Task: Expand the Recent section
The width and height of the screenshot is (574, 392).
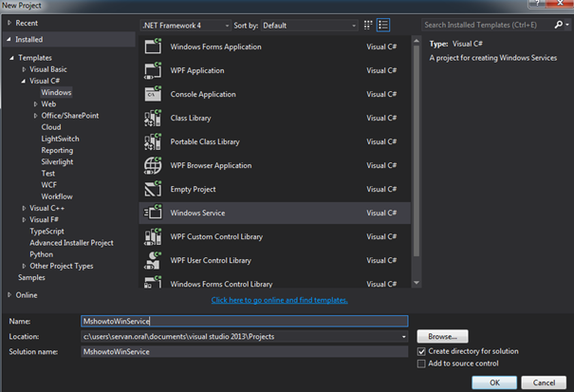Action: (9, 23)
